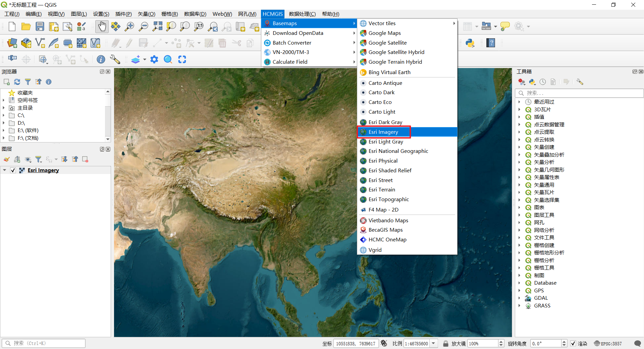Select Google Satellite basemap
This screenshot has height=349, width=644.
(x=387, y=43)
